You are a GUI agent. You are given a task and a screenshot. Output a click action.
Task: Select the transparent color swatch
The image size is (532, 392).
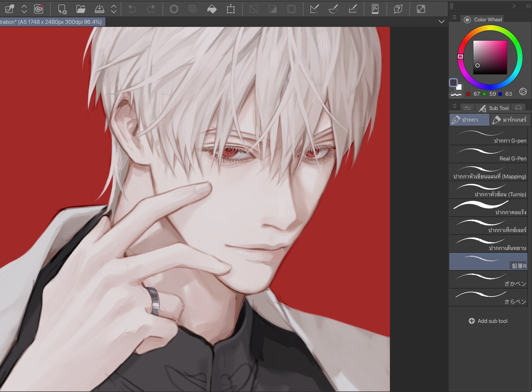[x=456, y=95]
